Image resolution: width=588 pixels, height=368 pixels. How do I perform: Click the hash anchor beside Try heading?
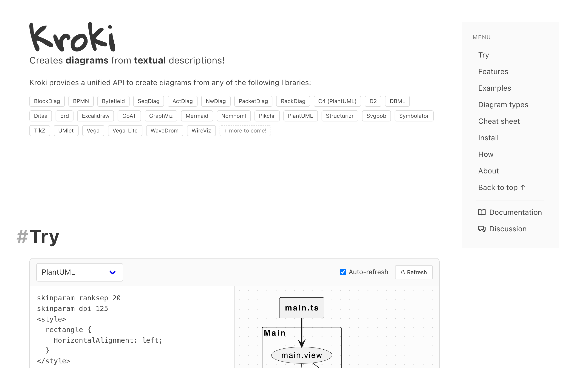pyautogui.click(x=22, y=237)
